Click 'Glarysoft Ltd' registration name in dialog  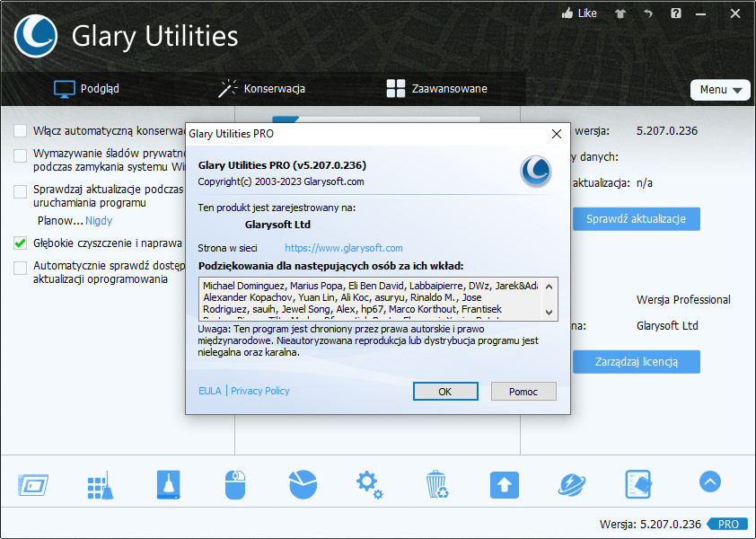277,225
